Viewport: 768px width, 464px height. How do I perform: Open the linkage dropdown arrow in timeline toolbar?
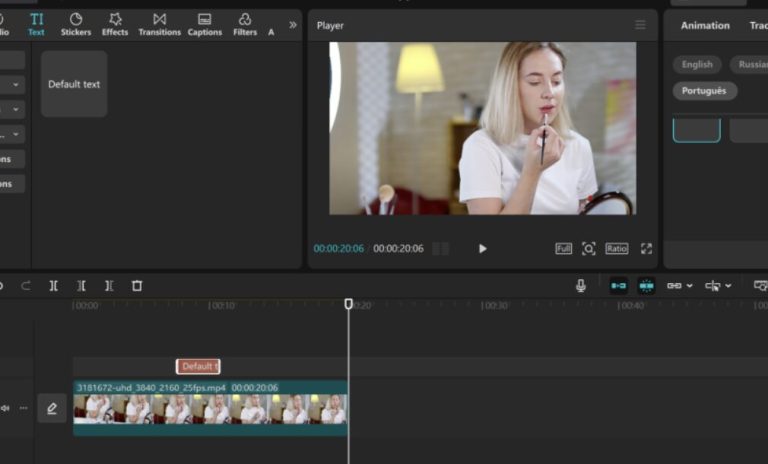tap(689, 286)
